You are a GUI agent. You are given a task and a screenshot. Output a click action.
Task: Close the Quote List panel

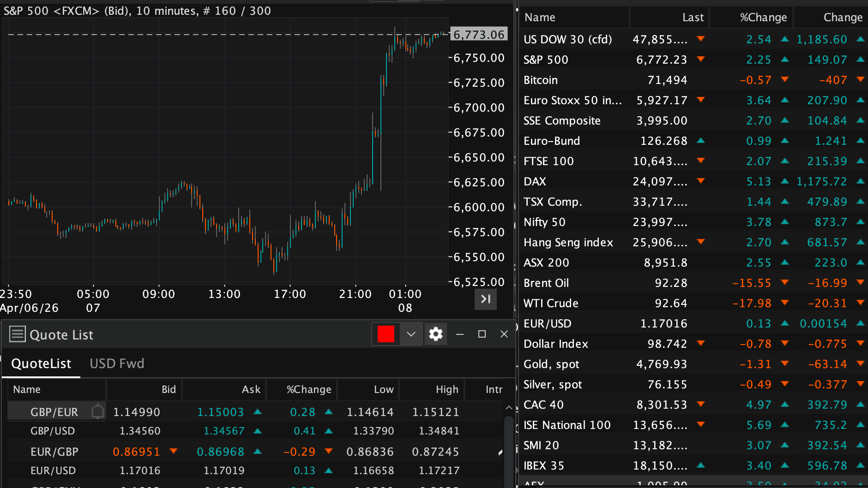[x=504, y=334]
